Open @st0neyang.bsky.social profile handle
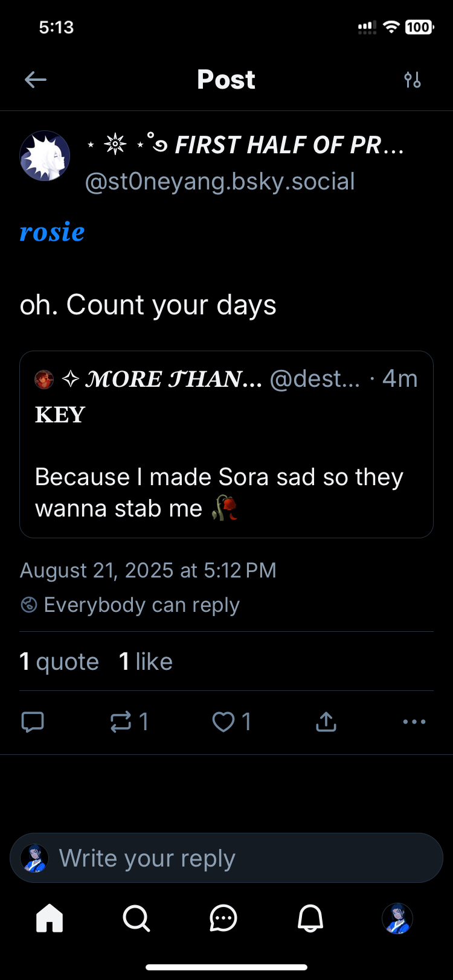 [x=220, y=182]
